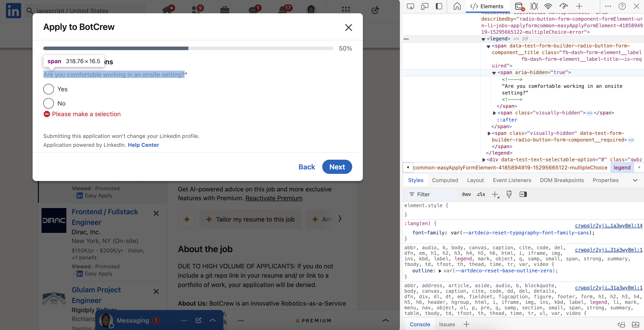
Task: Click the LinkedIn logo icon
Action: coord(14,10)
